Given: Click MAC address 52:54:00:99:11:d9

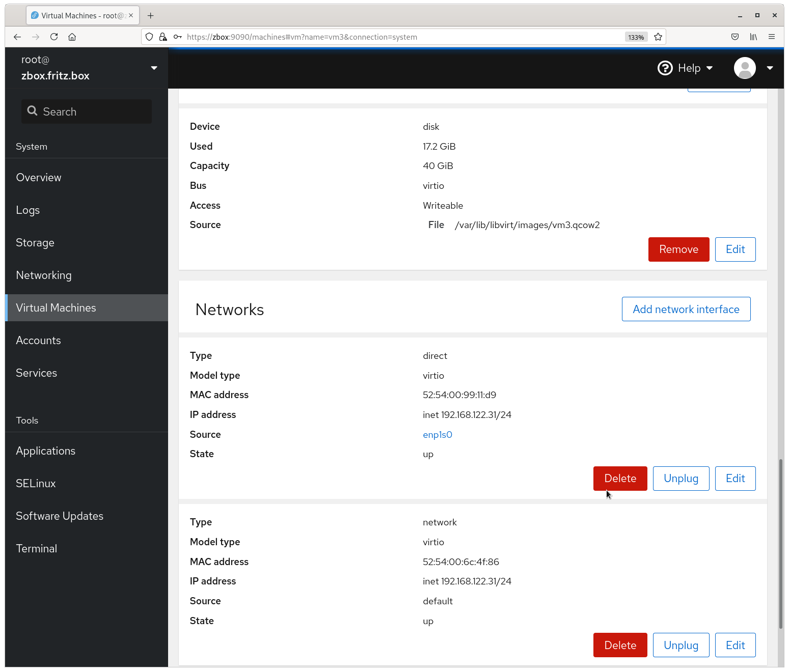Looking at the screenshot, I should (x=459, y=395).
